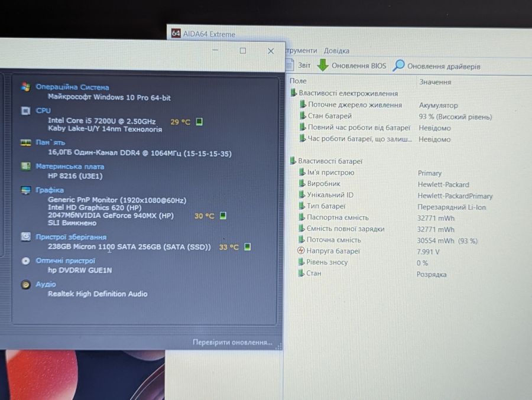The width and height of the screenshot is (532, 400).
Task: Click the Пристрої зберігання heading
Action: point(71,237)
